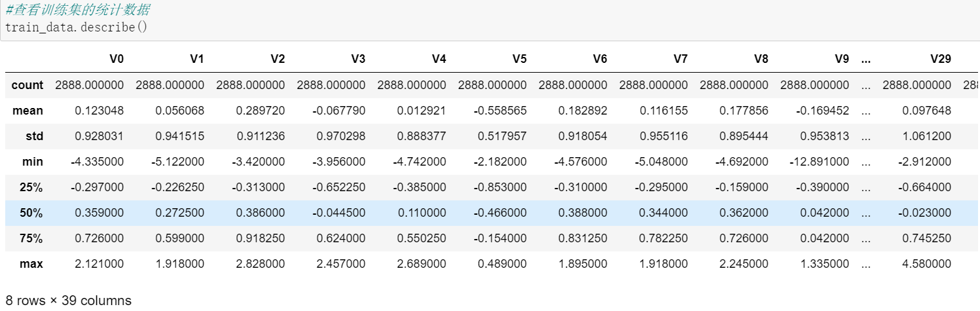The height and width of the screenshot is (311, 980).
Task: Click mean value 0.056068 in V1
Action: coord(180,111)
